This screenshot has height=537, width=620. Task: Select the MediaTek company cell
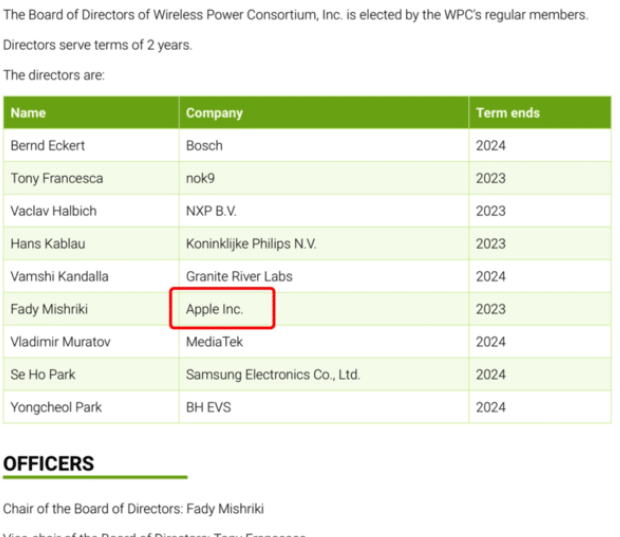point(324,342)
